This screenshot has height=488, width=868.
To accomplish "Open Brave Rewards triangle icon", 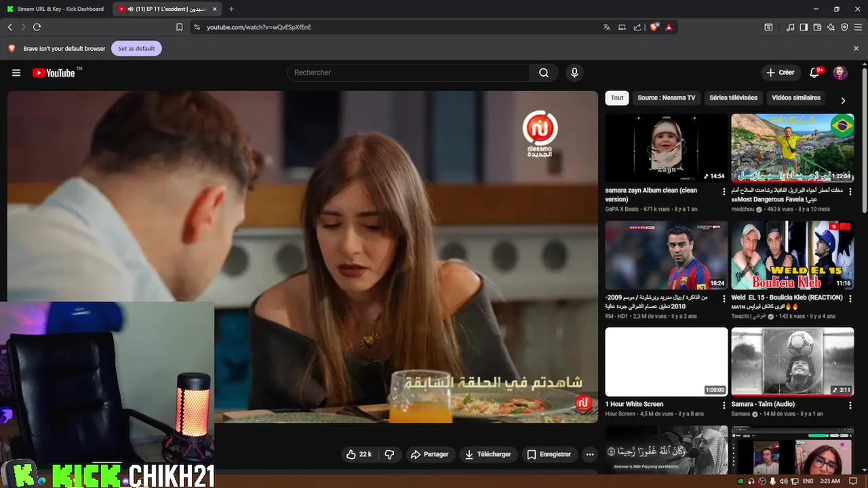I will [669, 27].
